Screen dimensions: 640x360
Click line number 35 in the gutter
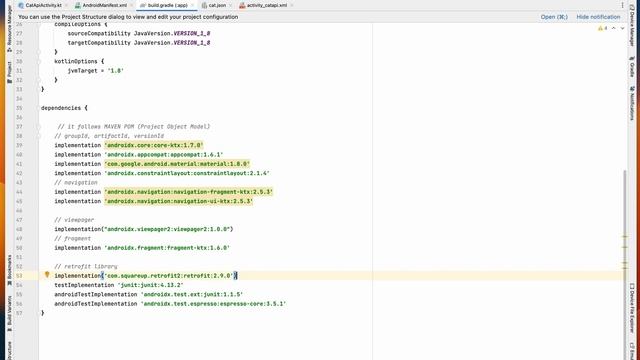point(19,108)
